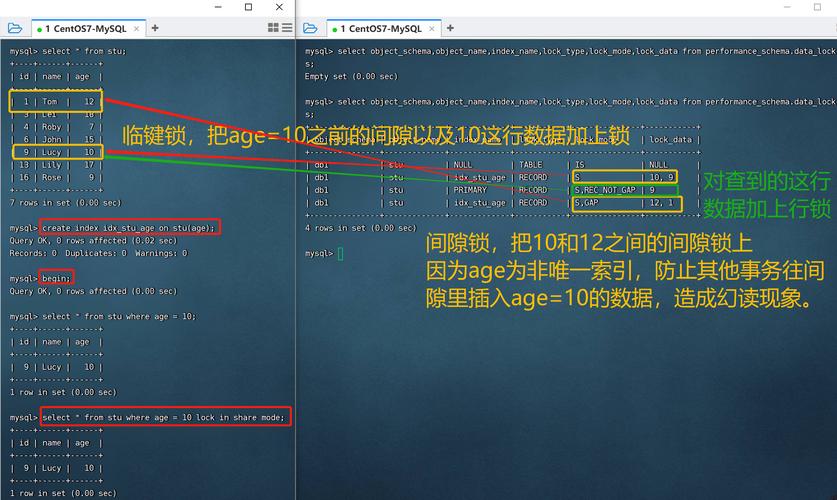Close the CentOS7-MySQL tab in left window
Viewport: 837px width, 500px height.
coord(137,29)
